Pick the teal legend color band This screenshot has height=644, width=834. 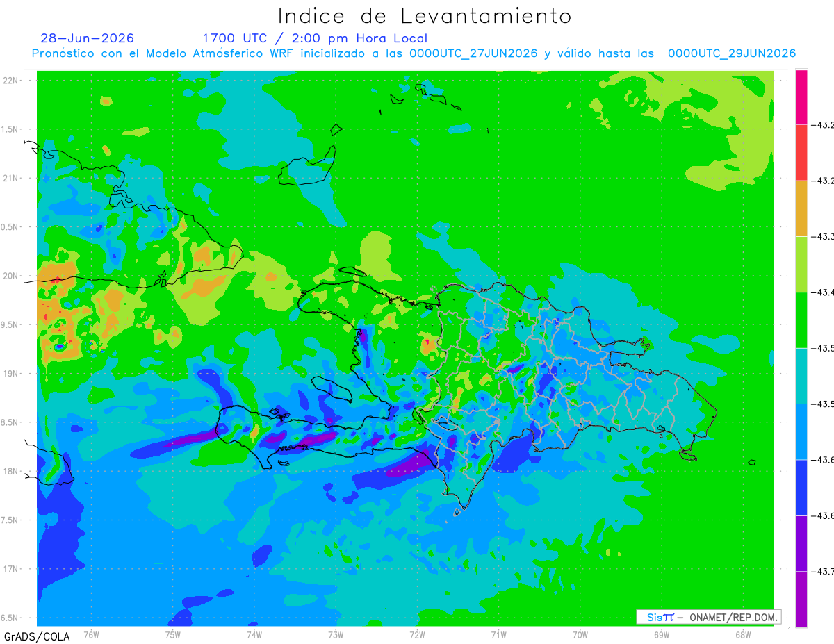801,376
